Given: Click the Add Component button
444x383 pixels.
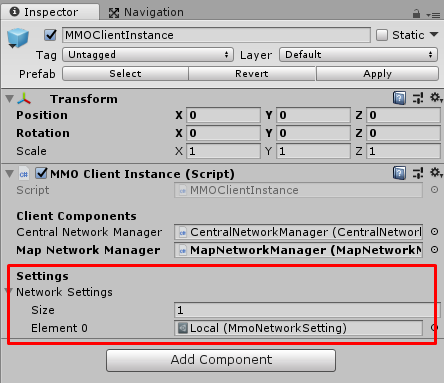Looking at the screenshot, I should 221,360.
